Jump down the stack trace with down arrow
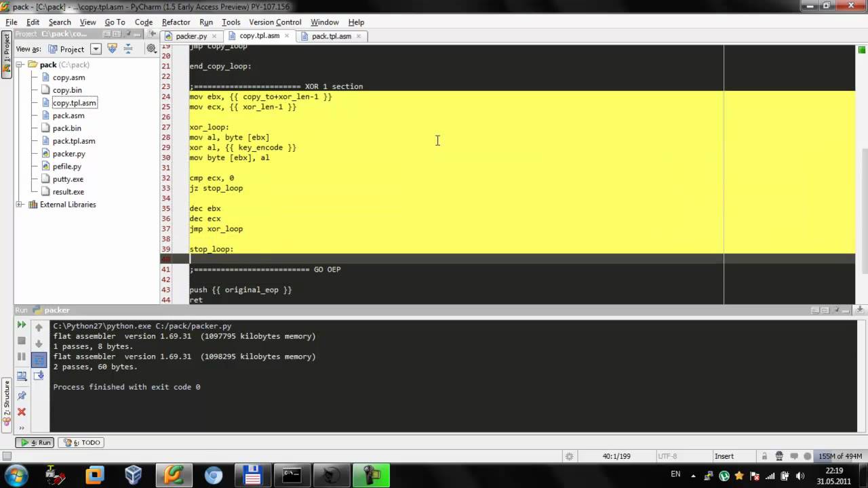This screenshot has height=488, width=868. click(39, 344)
